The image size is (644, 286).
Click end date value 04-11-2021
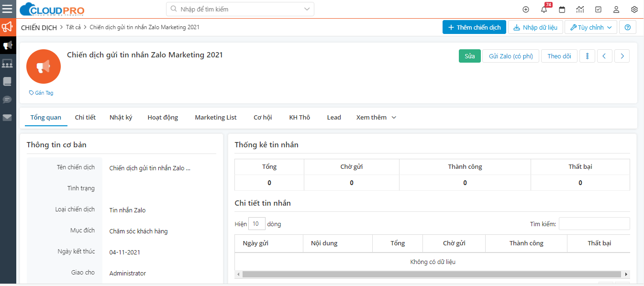point(124,253)
